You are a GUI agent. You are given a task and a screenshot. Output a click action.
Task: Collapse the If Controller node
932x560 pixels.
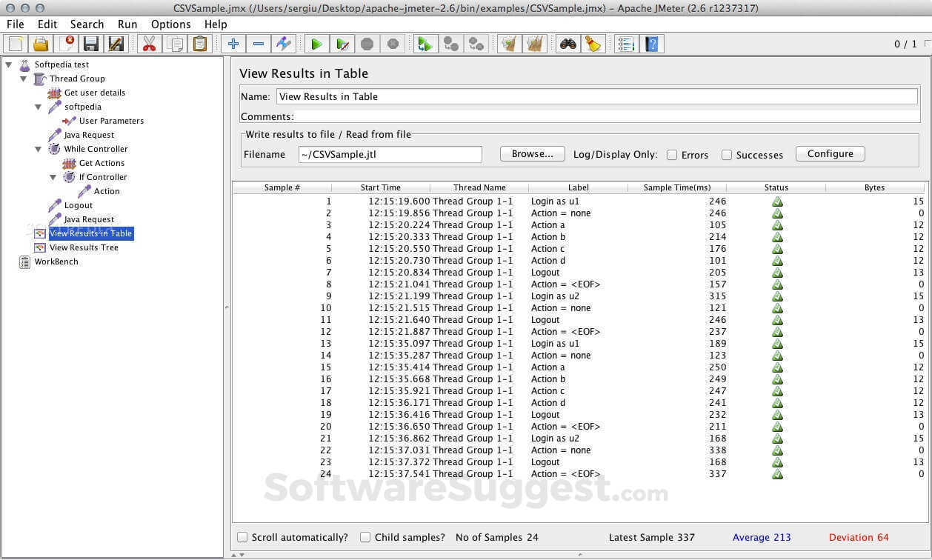click(x=53, y=177)
